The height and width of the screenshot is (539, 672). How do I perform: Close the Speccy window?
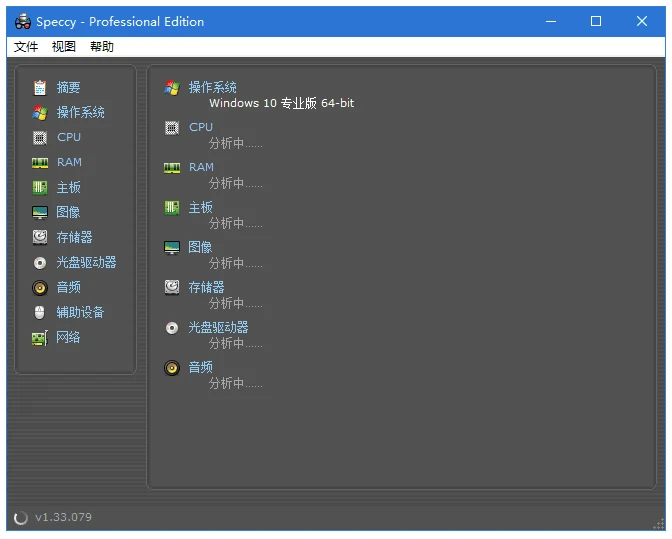642,21
